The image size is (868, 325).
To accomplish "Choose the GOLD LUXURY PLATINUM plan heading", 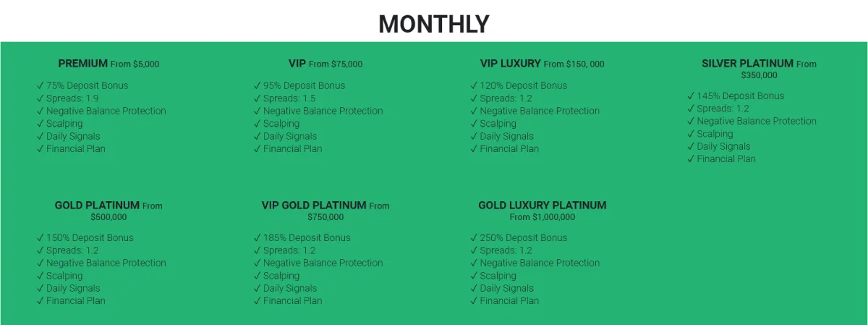I will click(x=542, y=211).
